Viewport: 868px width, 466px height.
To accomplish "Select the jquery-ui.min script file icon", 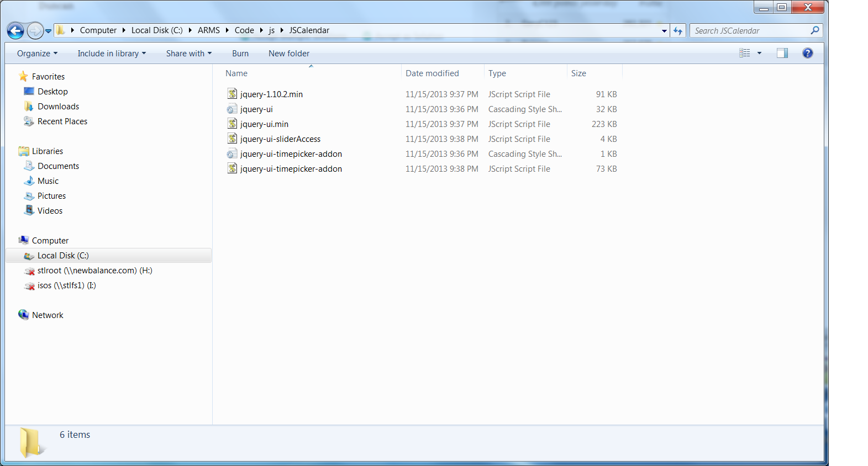I will tap(232, 124).
